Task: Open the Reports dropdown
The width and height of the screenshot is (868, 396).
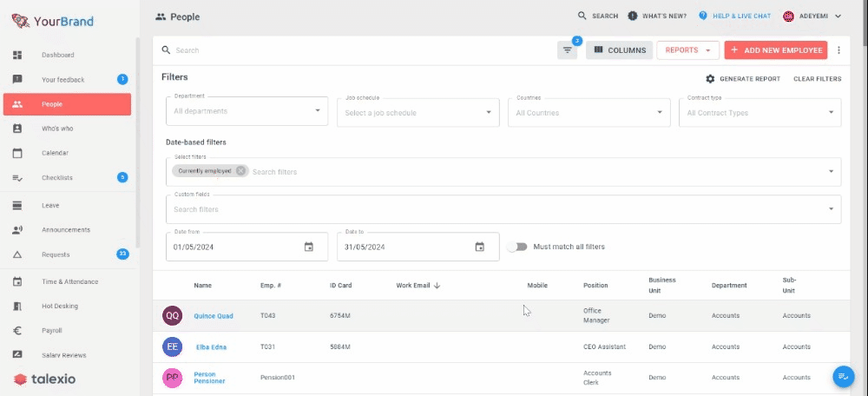Action: 687,50
